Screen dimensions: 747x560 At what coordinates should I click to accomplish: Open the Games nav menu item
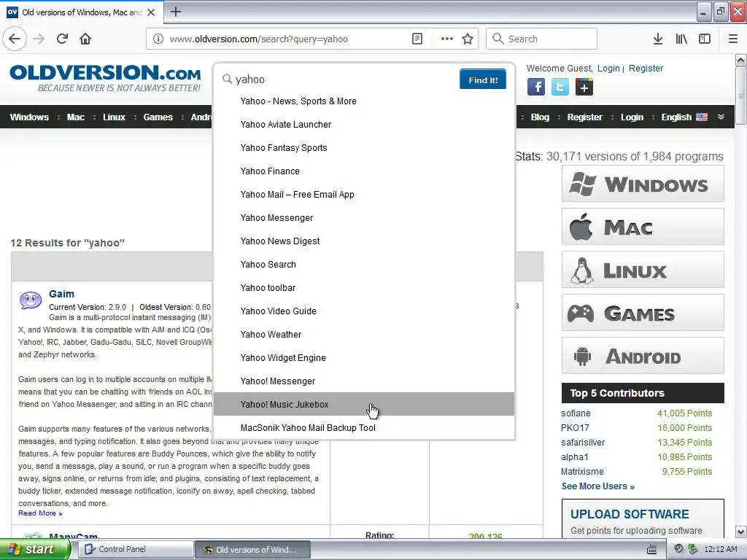tap(158, 117)
